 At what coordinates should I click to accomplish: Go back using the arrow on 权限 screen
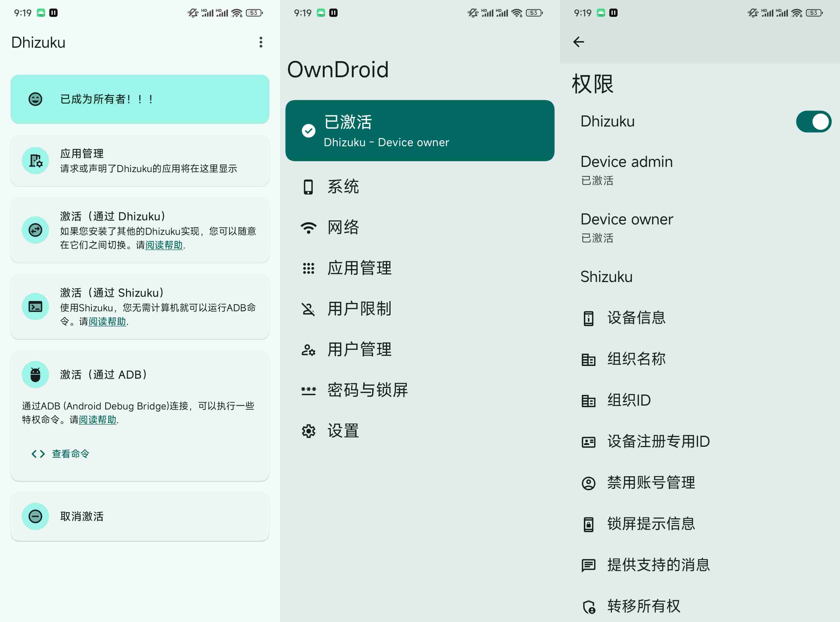[x=579, y=42]
